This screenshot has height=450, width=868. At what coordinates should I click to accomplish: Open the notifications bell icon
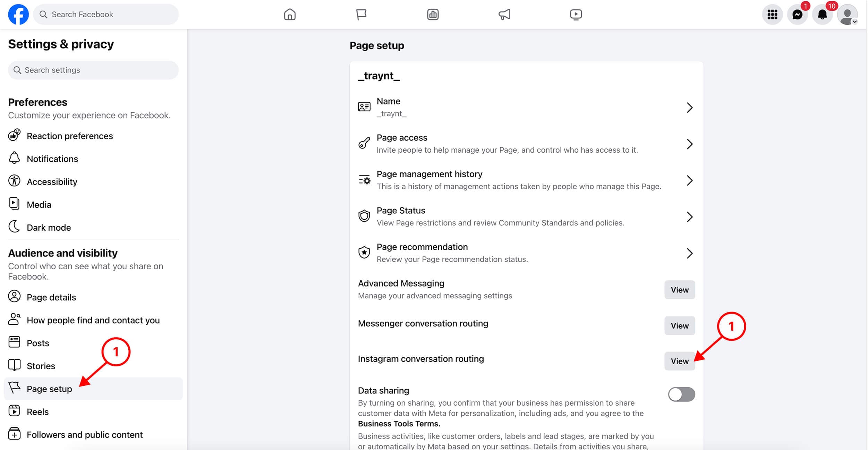[822, 15]
